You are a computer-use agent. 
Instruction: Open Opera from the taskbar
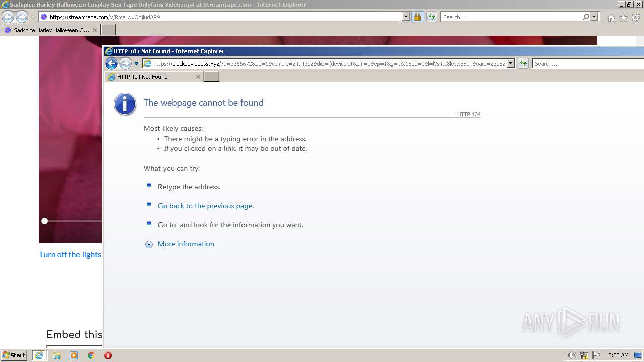coord(108,355)
